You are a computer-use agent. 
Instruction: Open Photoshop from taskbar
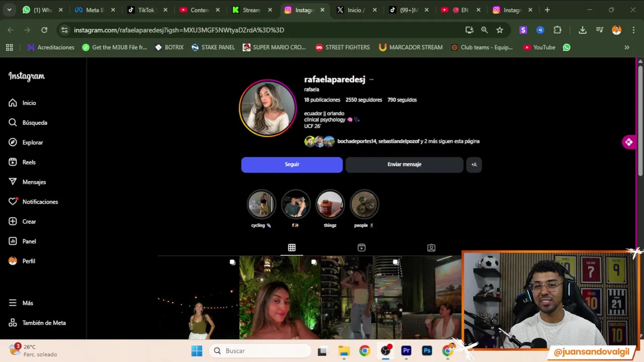427,351
